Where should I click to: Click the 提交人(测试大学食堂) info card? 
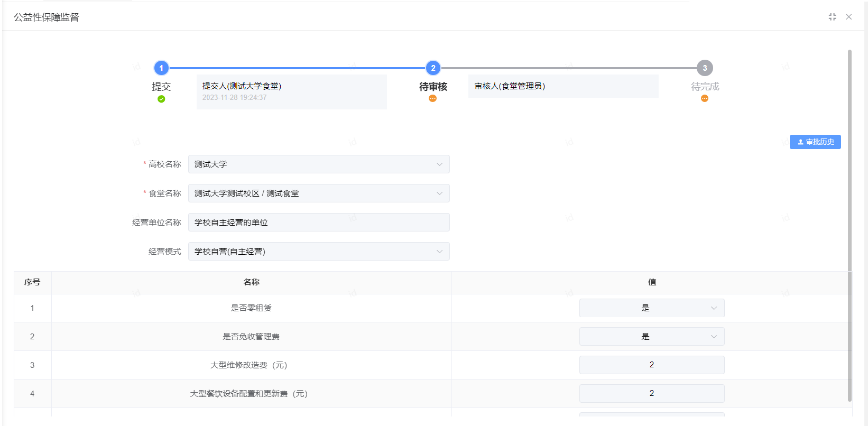291,92
